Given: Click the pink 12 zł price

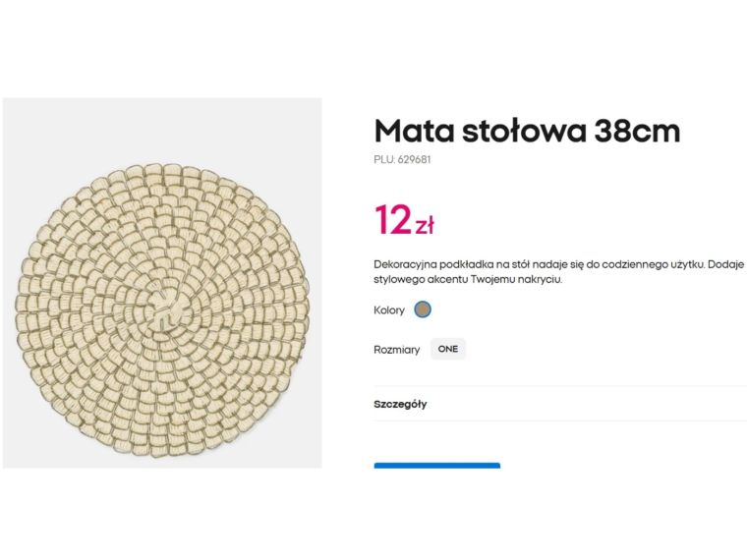Looking at the screenshot, I should pyautogui.click(x=404, y=220).
